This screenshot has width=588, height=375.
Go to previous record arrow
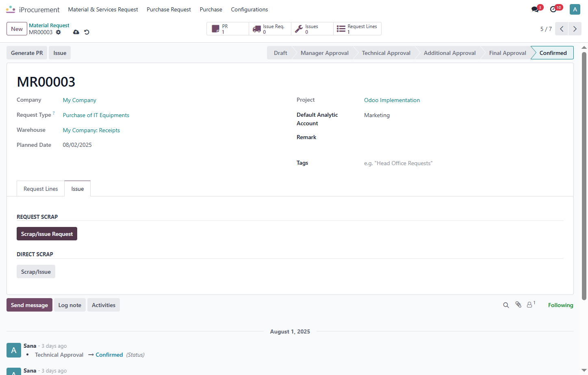coord(562,29)
